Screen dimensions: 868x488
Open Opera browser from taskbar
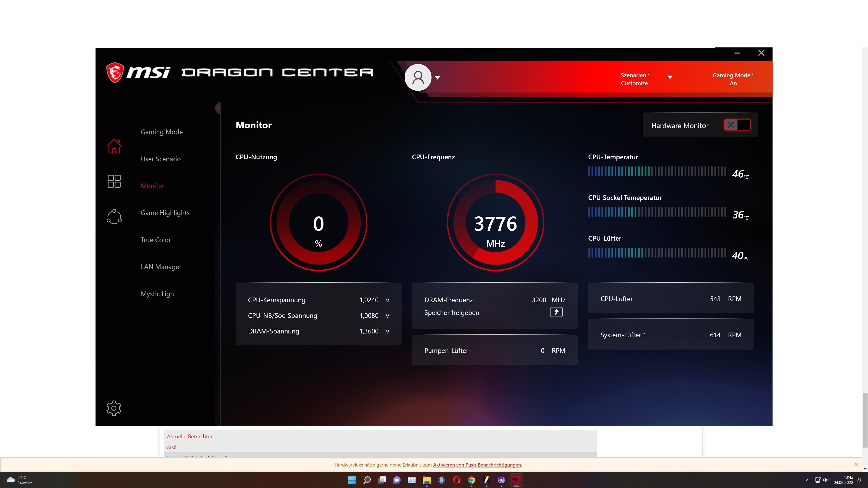(x=457, y=480)
